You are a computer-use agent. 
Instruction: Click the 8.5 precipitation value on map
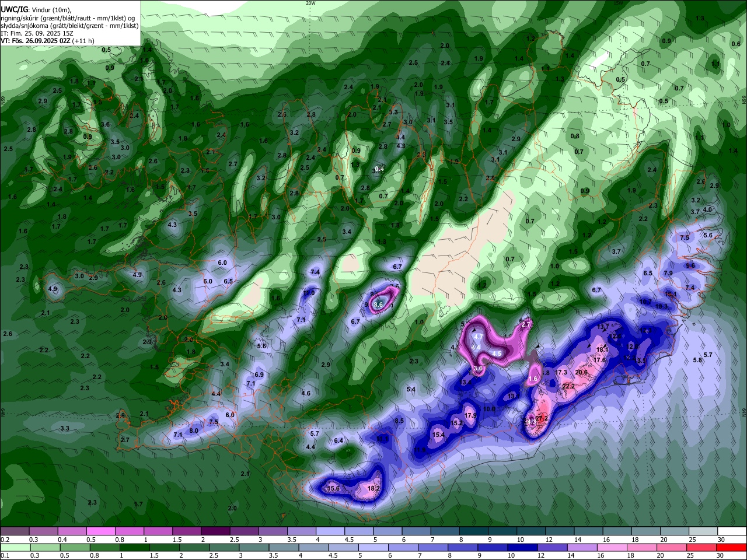[x=399, y=421]
